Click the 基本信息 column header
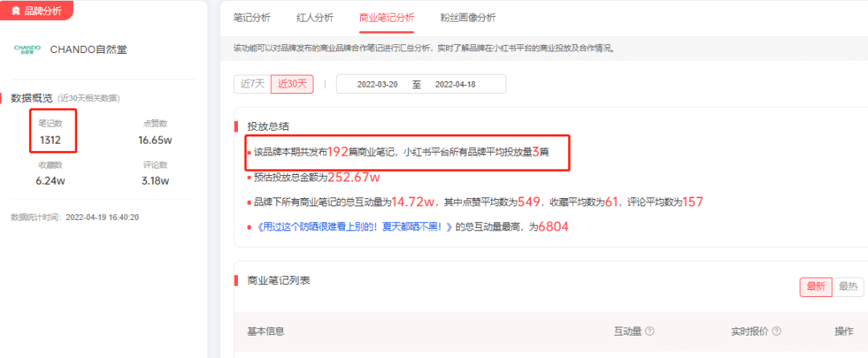 coord(265,332)
